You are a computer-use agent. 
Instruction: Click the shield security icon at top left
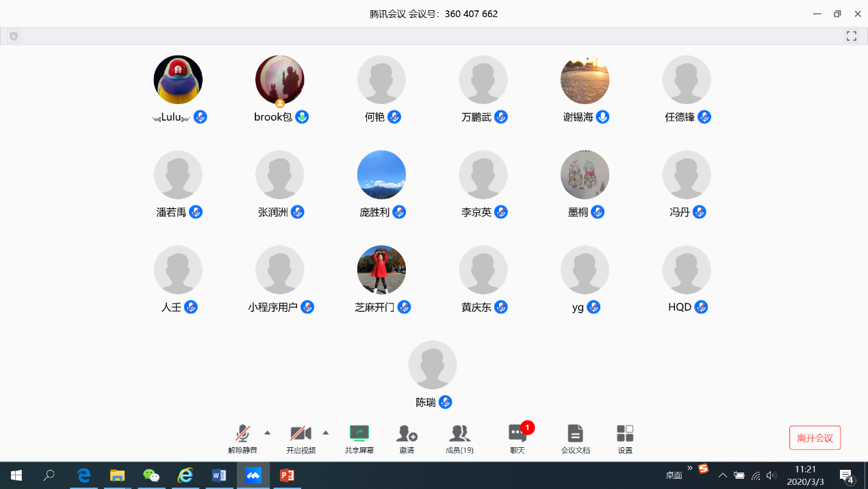[14, 36]
